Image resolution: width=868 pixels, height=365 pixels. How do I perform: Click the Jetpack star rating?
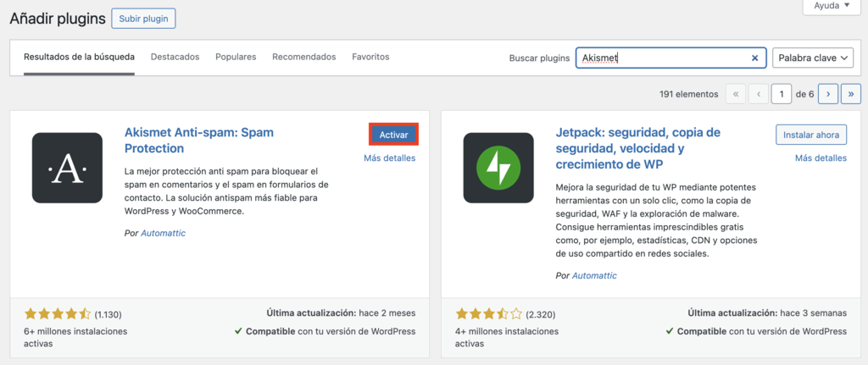(x=487, y=313)
